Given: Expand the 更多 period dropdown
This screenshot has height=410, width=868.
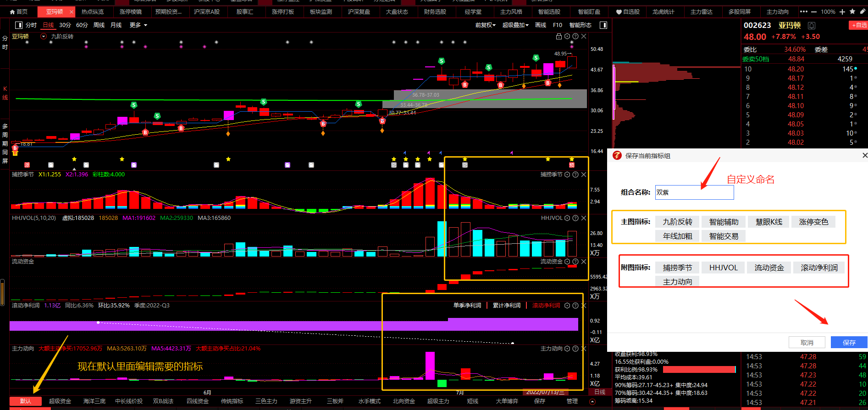Looking at the screenshot, I should pyautogui.click(x=138, y=25).
